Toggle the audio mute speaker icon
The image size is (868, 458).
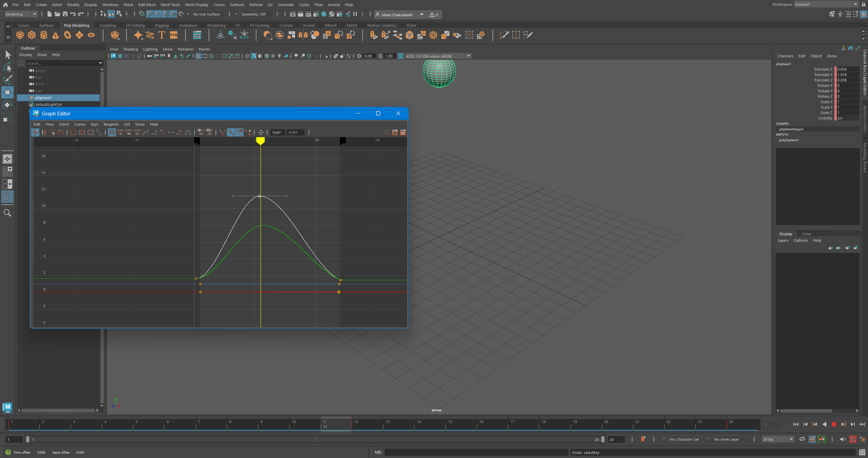click(x=843, y=439)
